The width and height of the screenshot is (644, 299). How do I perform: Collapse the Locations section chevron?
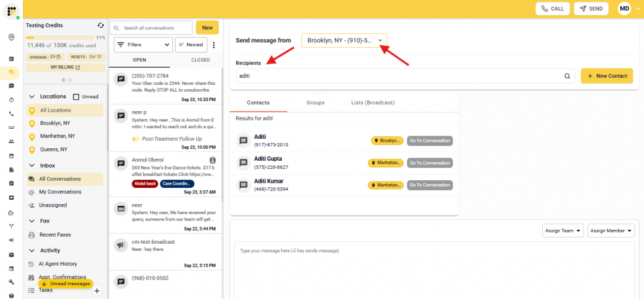pyautogui.click(x=32, y=97)
